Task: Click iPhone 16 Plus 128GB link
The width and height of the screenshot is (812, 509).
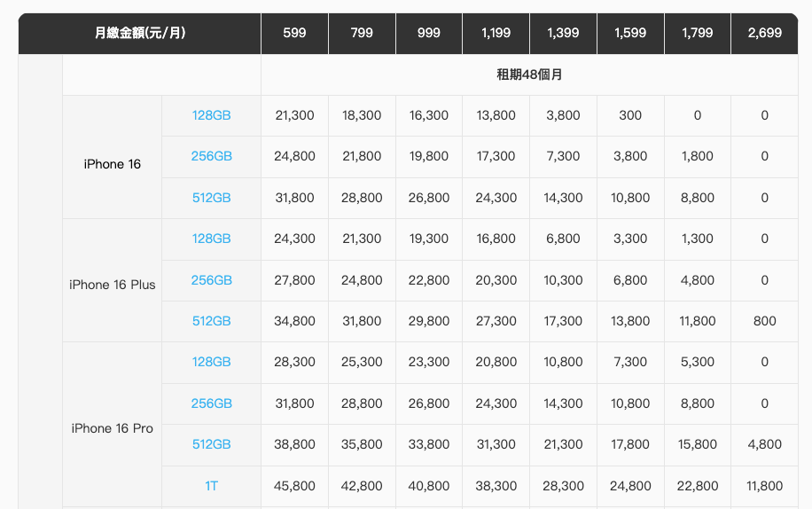Action: pyautogui.click(x=211, y=239)
